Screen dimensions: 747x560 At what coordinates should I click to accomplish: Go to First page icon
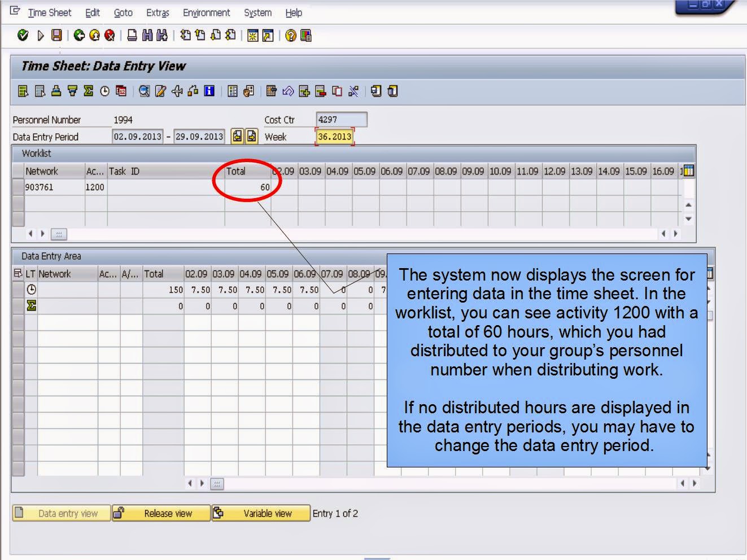coord(185,36)
